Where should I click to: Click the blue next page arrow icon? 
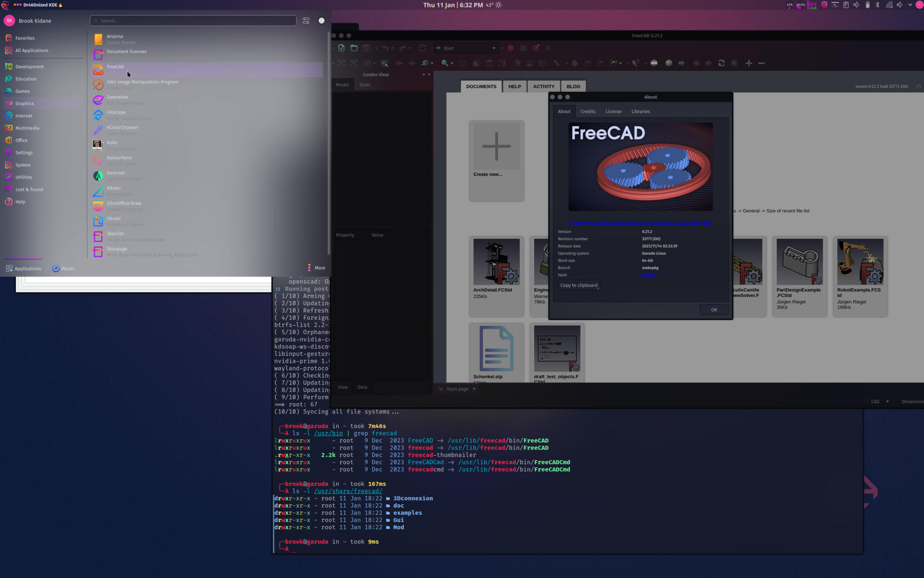click(x=681, y=63)
